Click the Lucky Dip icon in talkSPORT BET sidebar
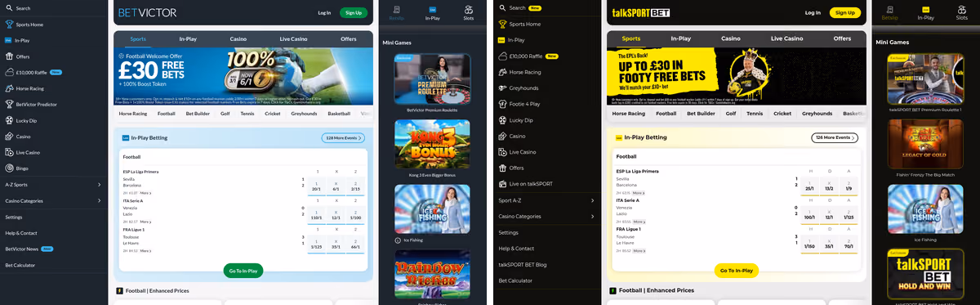Image resolution: width=980 pixels, height=305 pixels. click(501, 120)
